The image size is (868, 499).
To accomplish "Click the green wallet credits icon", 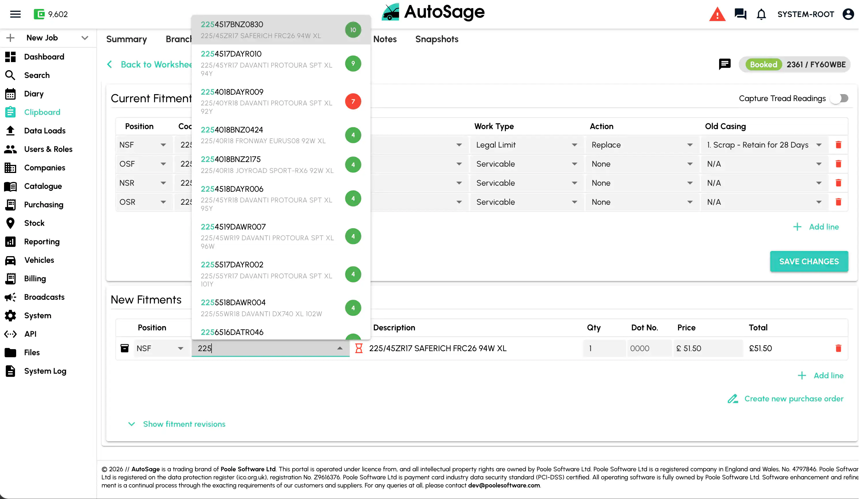I will [39, 14].
